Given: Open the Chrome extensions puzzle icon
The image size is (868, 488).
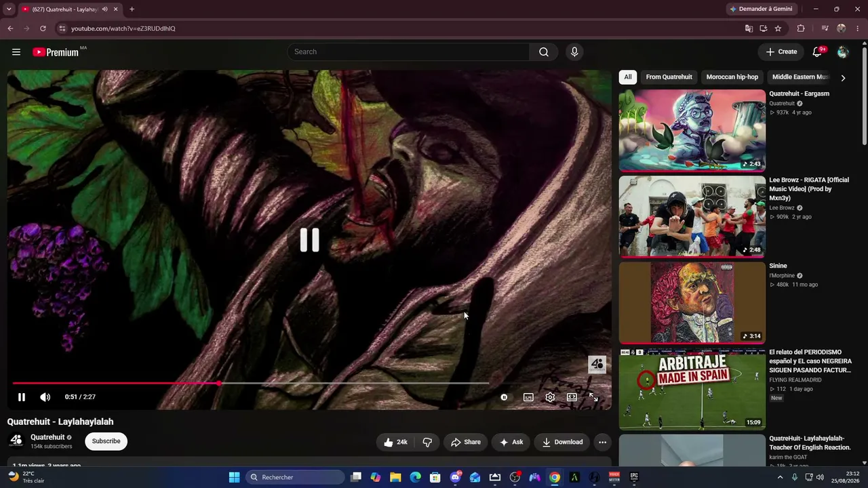Looking at the screenshot, I should (x=801, y=28).
